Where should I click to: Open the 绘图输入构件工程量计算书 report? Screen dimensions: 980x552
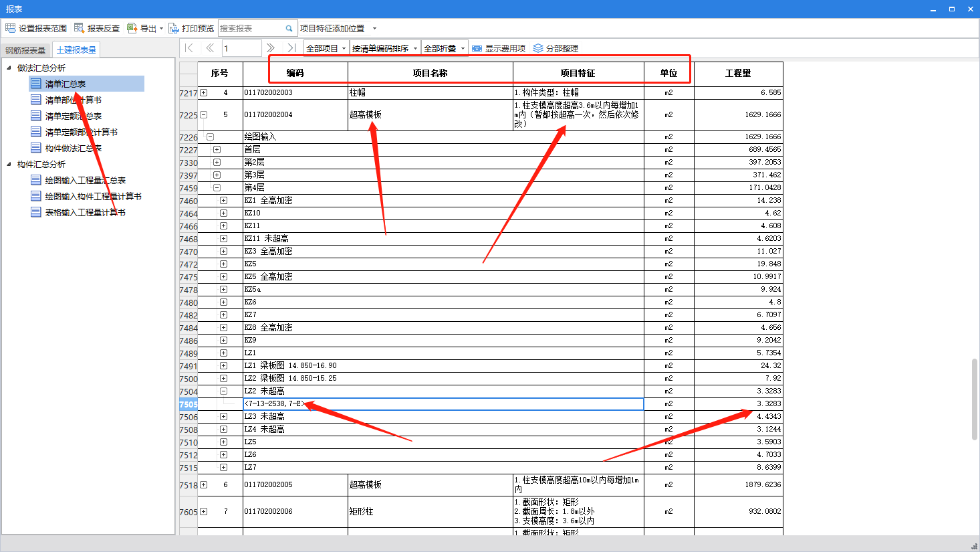coord(94,196)
